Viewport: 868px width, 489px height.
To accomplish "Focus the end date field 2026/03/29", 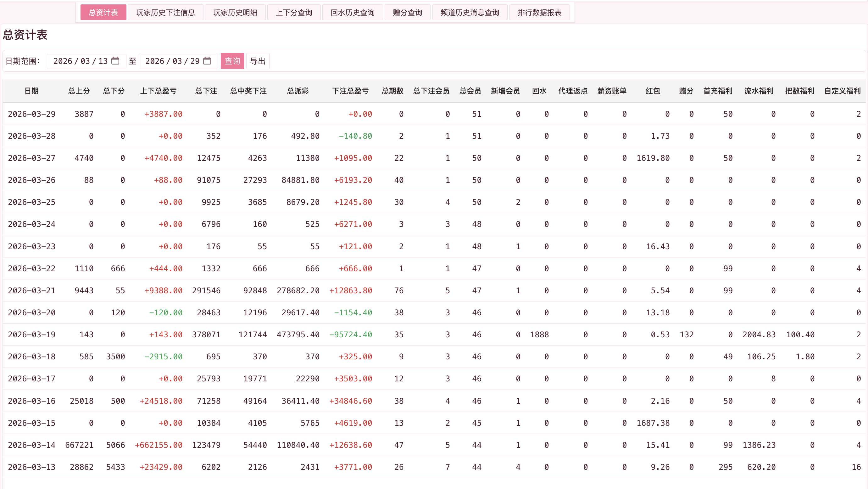I will (178, 61).
